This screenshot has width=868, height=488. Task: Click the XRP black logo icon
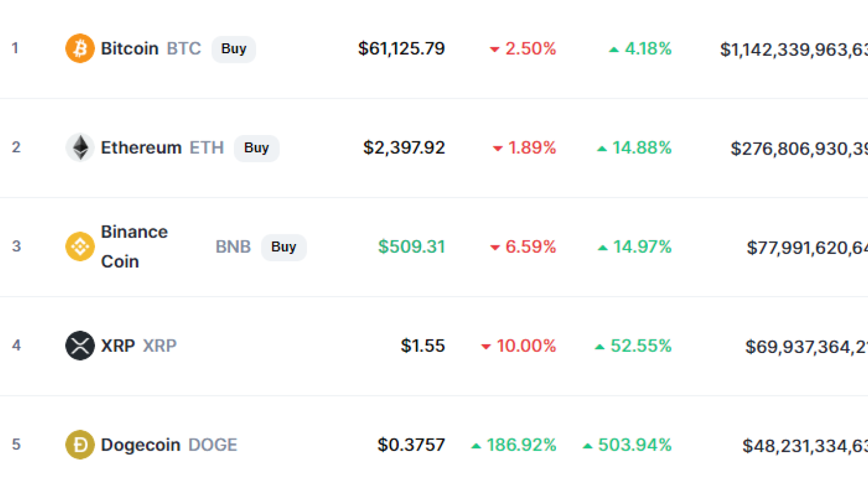[80, 345]
